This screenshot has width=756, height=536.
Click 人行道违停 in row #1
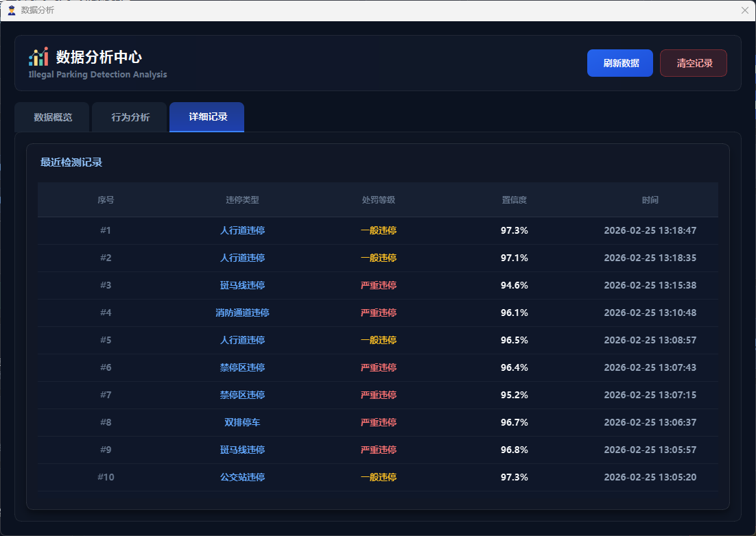(x=243, y=230)
